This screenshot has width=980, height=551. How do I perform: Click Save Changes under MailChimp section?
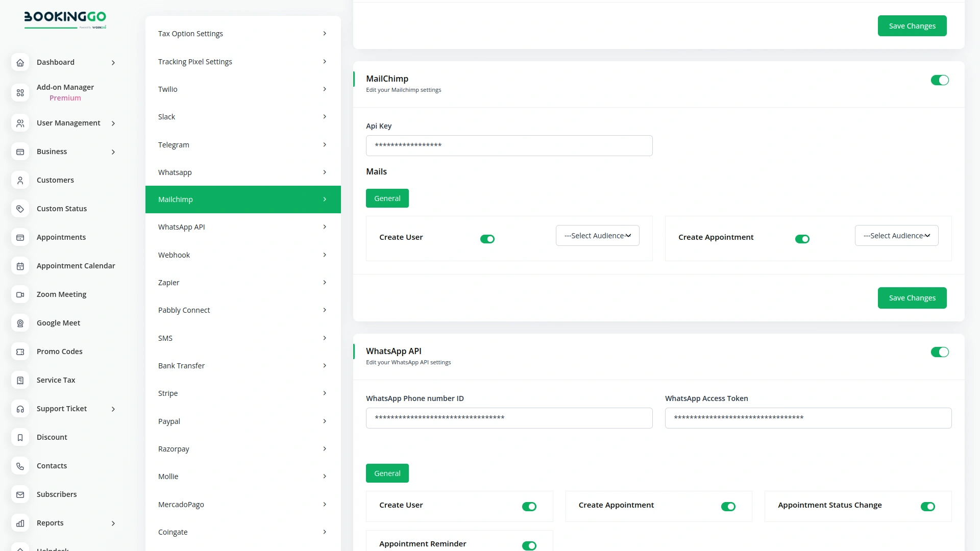pos(912,297)
